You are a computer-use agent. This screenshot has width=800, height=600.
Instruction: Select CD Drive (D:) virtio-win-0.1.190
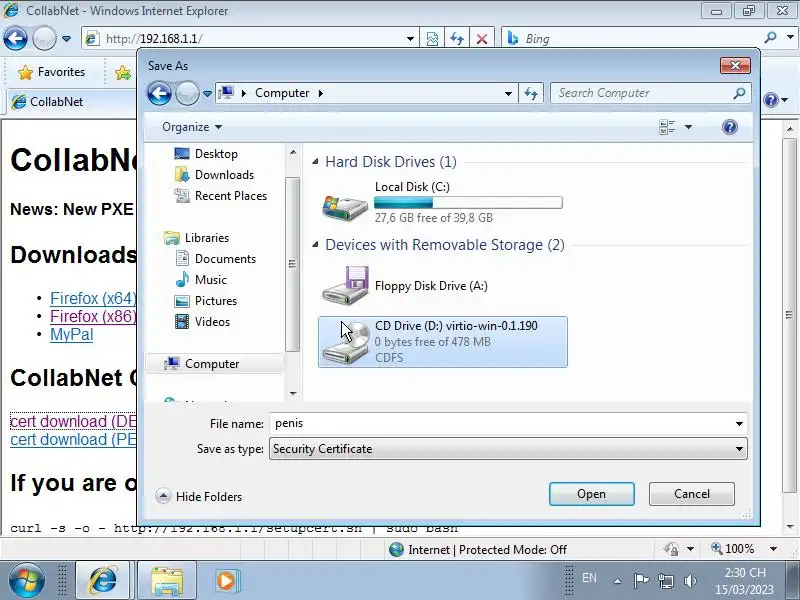[442, 341]
